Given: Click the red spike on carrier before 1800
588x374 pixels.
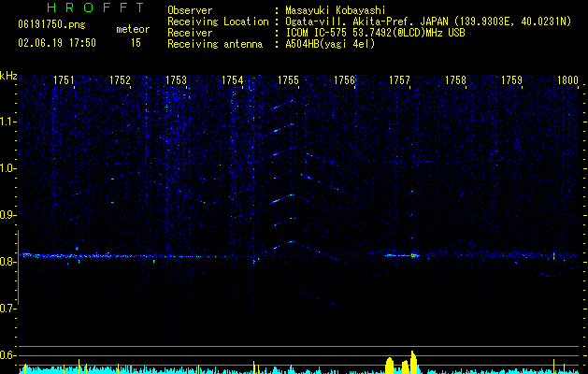Looking at the screenshot, I should tap(553, 256).
